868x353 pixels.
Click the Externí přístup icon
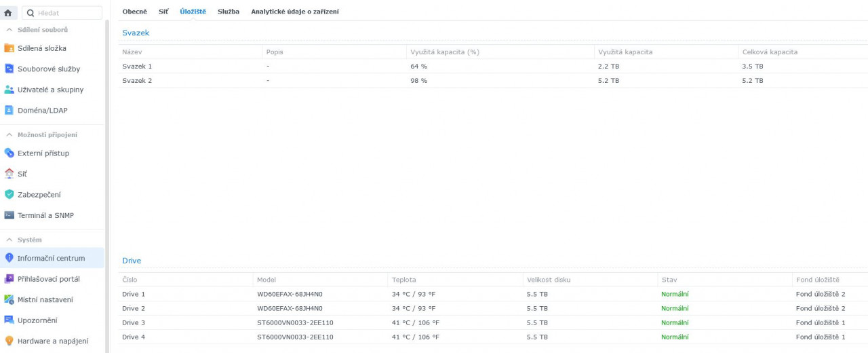click(9, 153)
